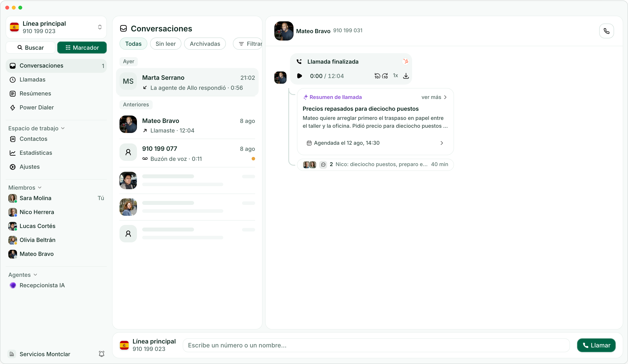Download the call recording
The height and width of the screenshot is (364, 628).
[406, 76]
